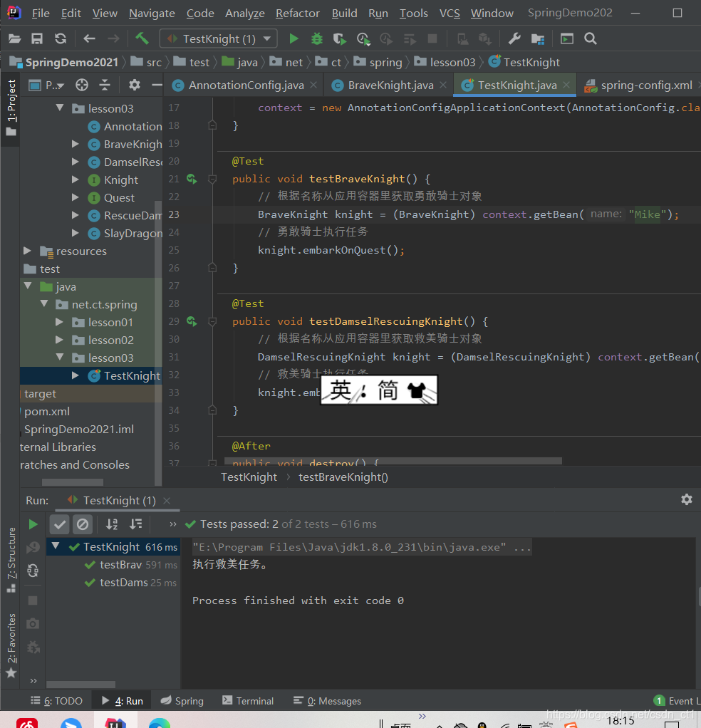Open Project Structure icon in toolbar
Viewport: 701px width, 728px height.
(x=538, y=39)
